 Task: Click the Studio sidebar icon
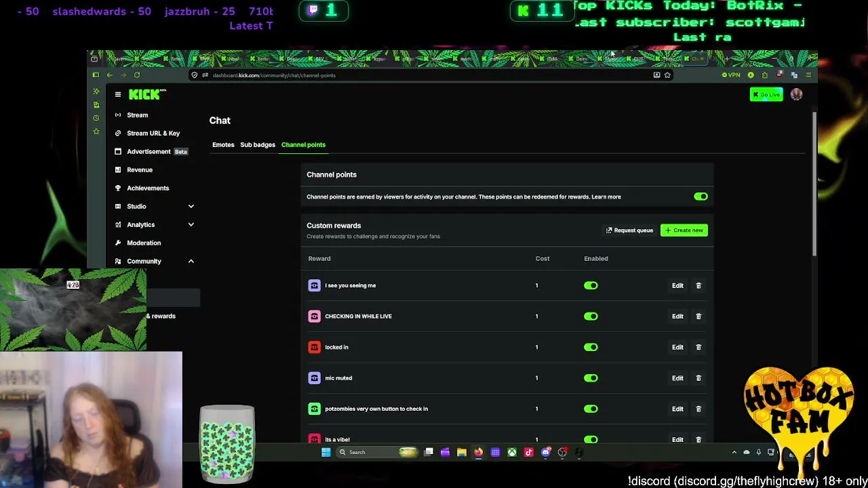118,207
